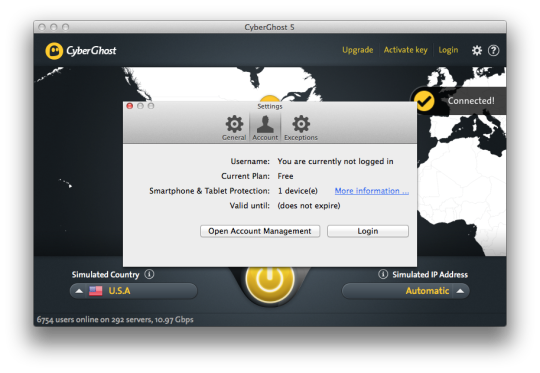Open settings via the header gear icon
Viewport: 540px width, 373px height.
point(477,51)
